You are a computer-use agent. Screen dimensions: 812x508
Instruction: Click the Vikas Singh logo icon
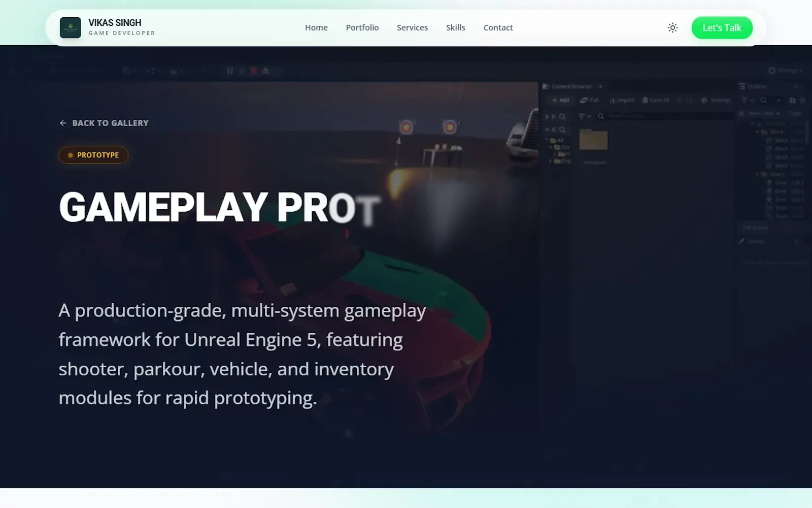point(71,28)
